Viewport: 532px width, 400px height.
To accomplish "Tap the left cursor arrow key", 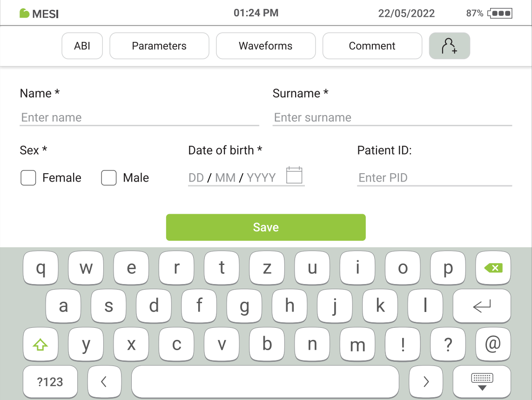I will coord(104,382).
